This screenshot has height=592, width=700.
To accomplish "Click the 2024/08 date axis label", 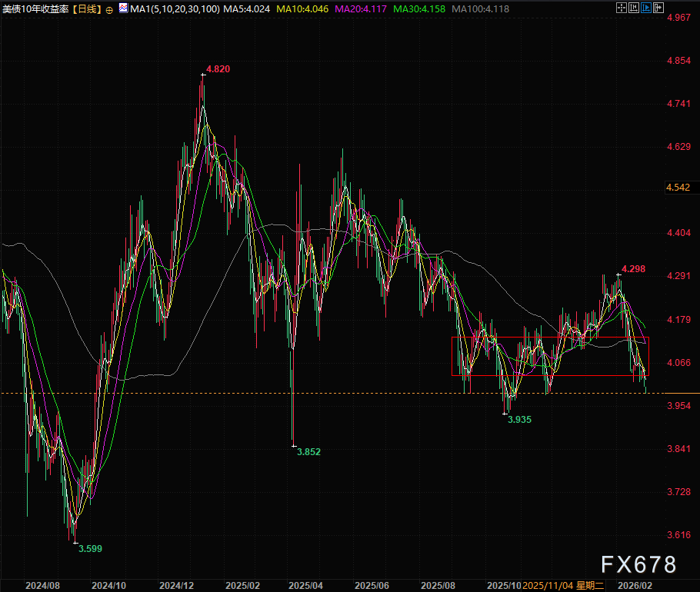I will [x=42, y=586].
